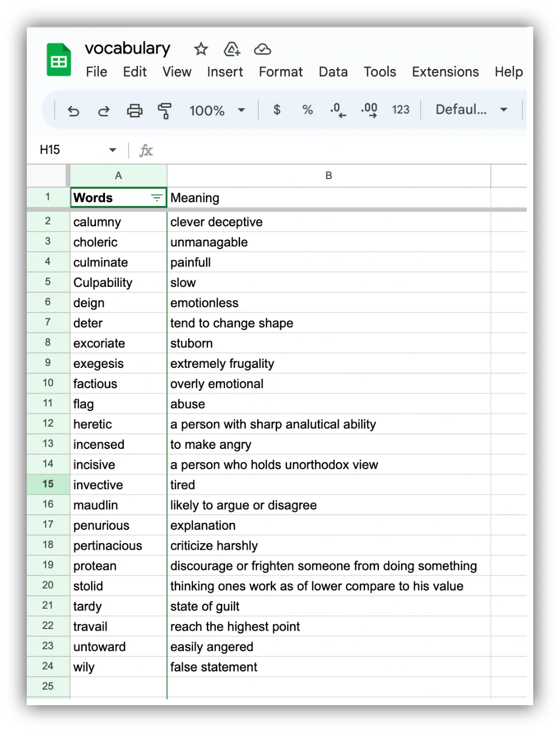This screenshot has height=732, width=560.
Task: Open the Help menu
Action: click(509, 72)
